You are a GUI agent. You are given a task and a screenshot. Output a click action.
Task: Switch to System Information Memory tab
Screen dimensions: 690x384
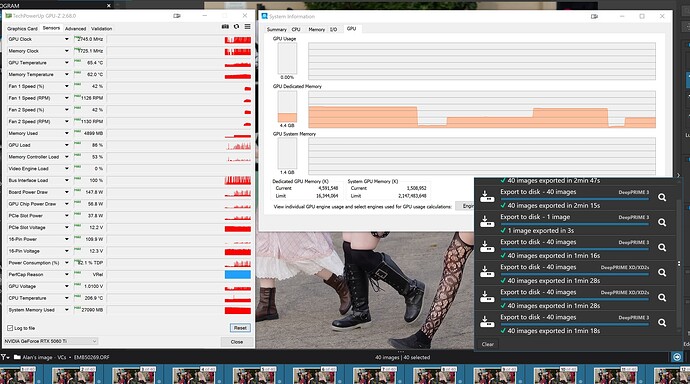[x=316, y=29]
